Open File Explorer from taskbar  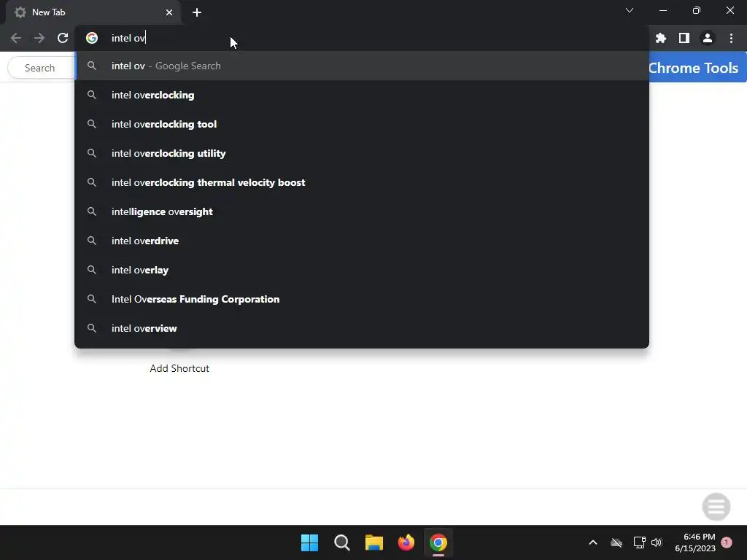(374, 542)
